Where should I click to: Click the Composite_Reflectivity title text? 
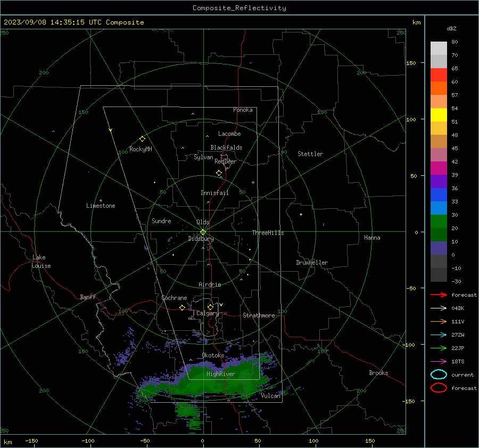240,8
